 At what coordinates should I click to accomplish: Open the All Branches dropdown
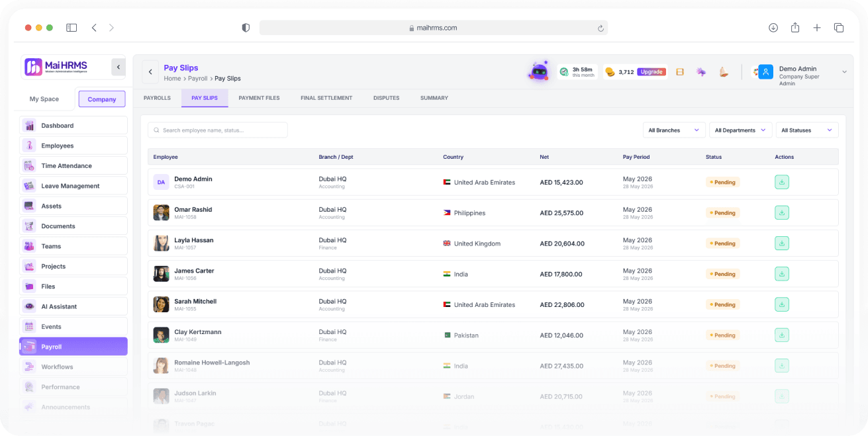tap(674, 130)
